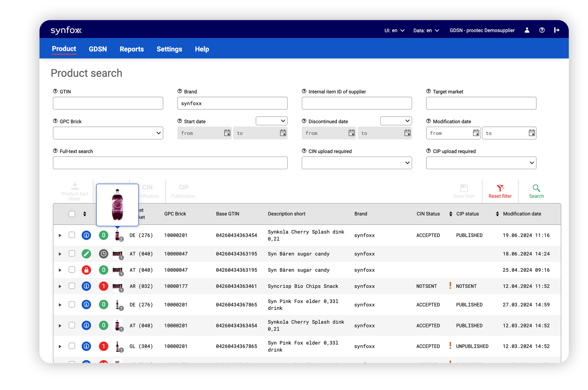Open the GPC Brick dropdown
Viewport: 588px width, 390px height.
tap(108, 133)
